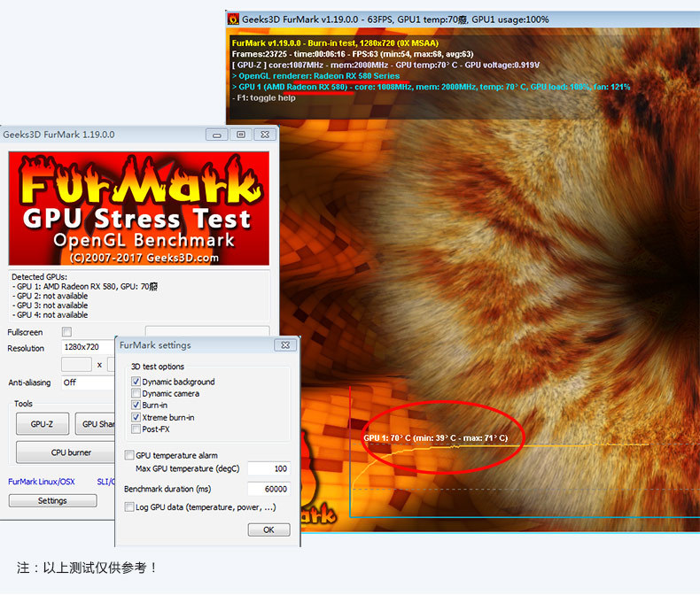Enable Log GPU data checkbox
700x595 pixels.
coord(129,507)
